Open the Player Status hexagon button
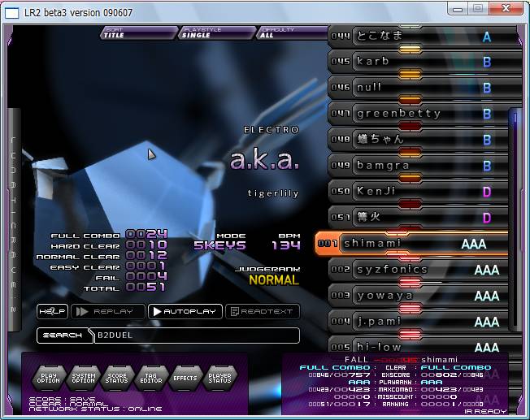The image size is (530, 420). 219,378
